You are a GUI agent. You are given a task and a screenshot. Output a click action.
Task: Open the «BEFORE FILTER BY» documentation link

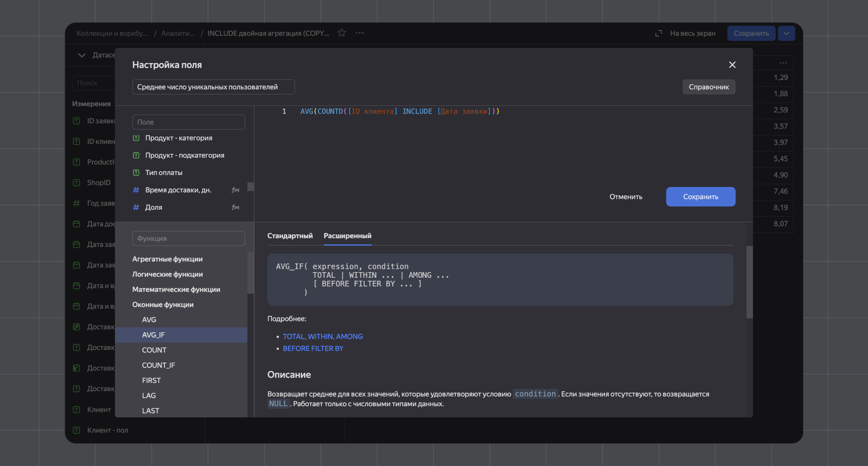pos(313,348)
